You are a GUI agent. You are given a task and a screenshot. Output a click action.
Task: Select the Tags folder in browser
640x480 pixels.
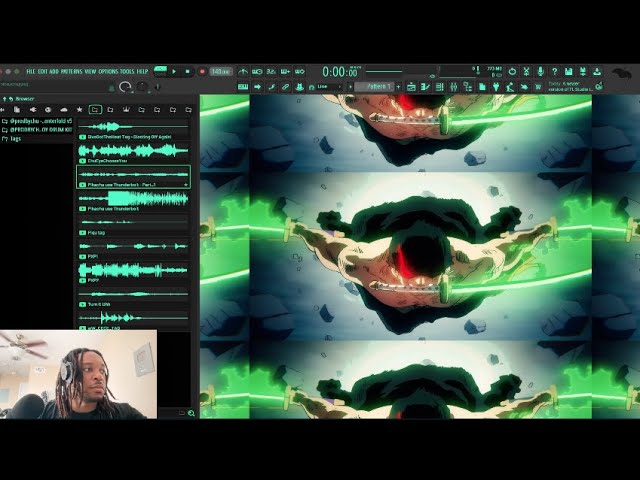click(12, 139)
